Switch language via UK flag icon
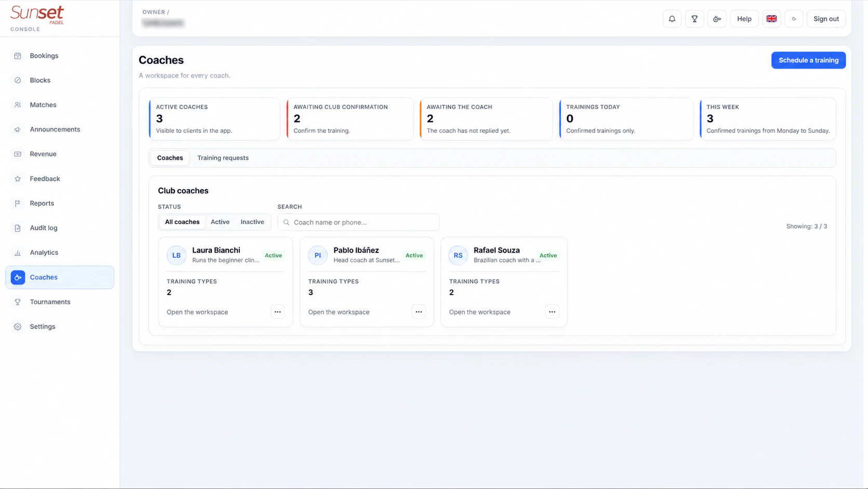This screenshot has height=489, width=868. click(x=771, y=19)
